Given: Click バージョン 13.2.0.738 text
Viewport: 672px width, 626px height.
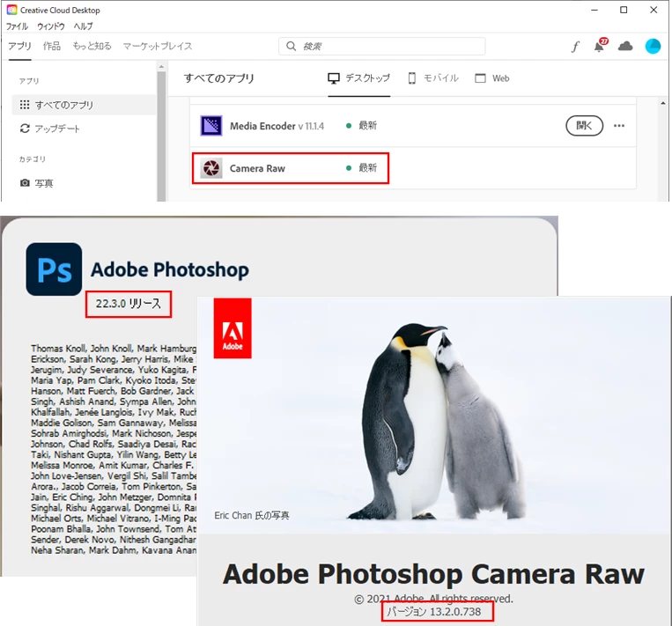Looking at the screenshot, I should [433, 611].
